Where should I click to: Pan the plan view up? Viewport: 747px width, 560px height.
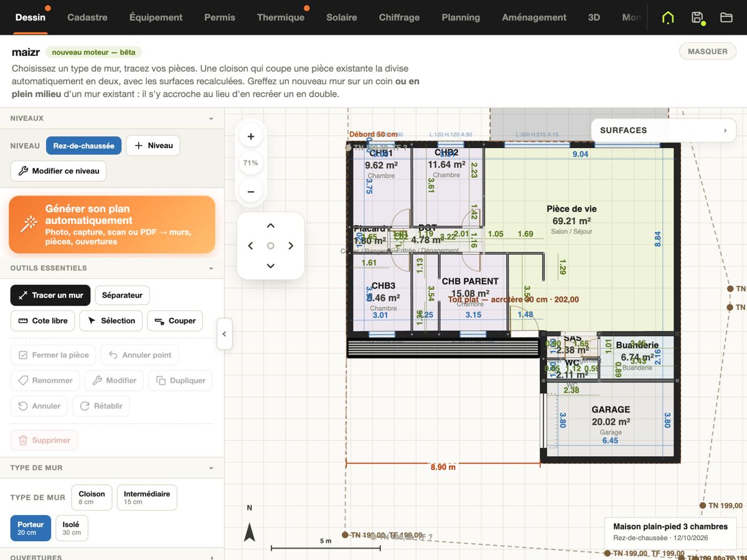click(x=271, y=226)
